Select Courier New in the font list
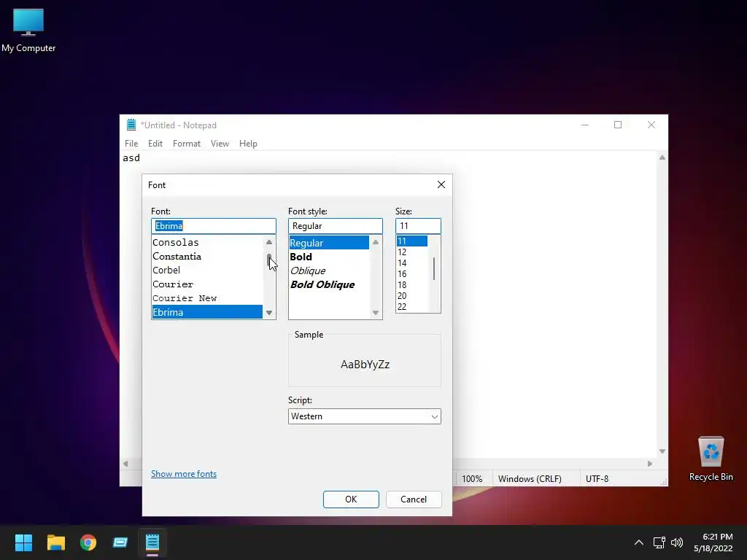The image size is (747, 560). (207, 298)
